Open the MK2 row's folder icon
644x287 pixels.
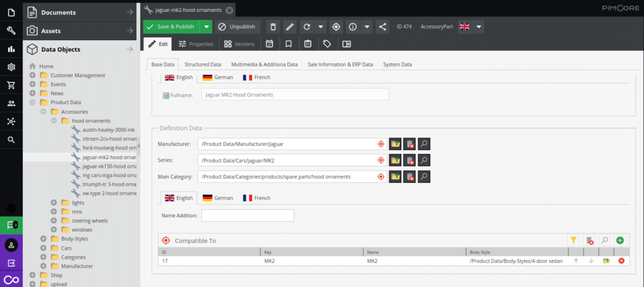(606, 261)
